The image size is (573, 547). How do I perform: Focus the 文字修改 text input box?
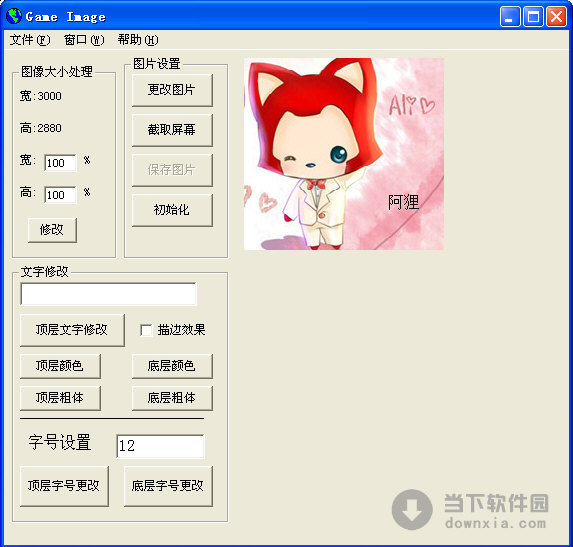pyautogui.click(x=109, y=294)
